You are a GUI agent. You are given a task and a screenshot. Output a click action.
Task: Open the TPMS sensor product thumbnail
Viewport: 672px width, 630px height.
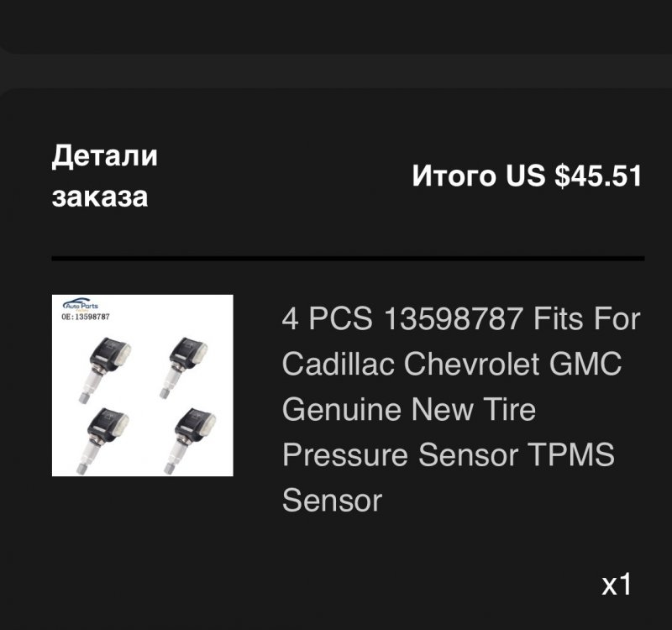[142, 386]
